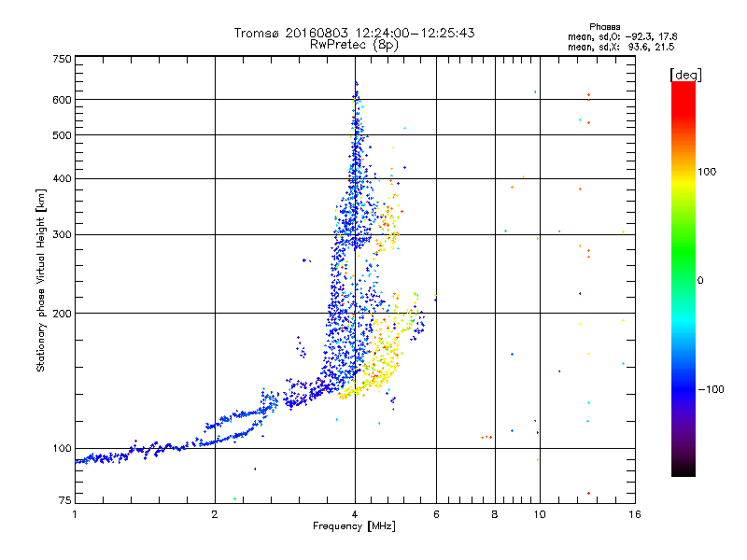Click the y-axis tick label '600'
This screenshot has height=560, width=747.
click(x=62, y=100)
